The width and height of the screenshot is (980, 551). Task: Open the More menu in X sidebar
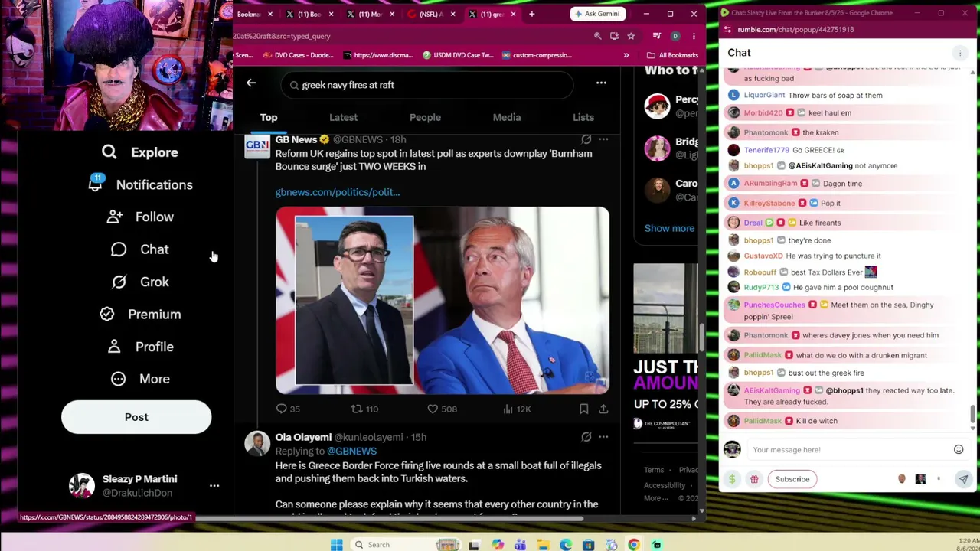[x=139, y=379]
